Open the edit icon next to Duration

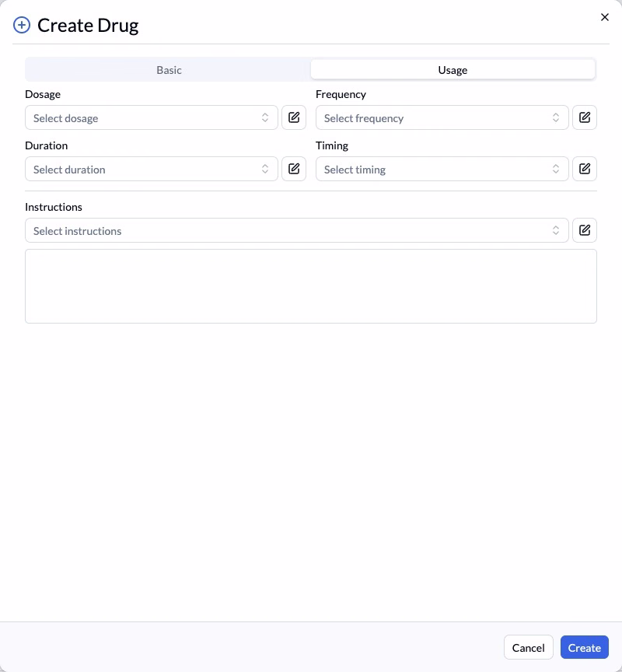[294, 169]
